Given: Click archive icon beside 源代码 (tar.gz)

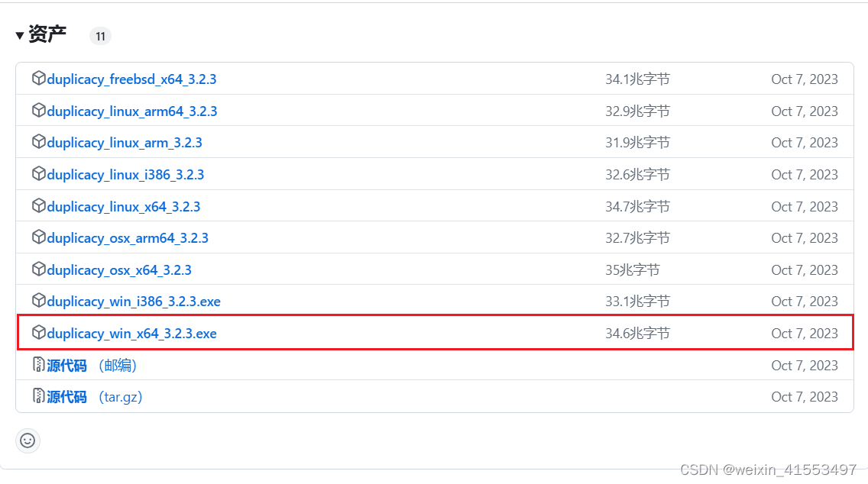Looking at the screenshot, I should [x=39, y=397].
